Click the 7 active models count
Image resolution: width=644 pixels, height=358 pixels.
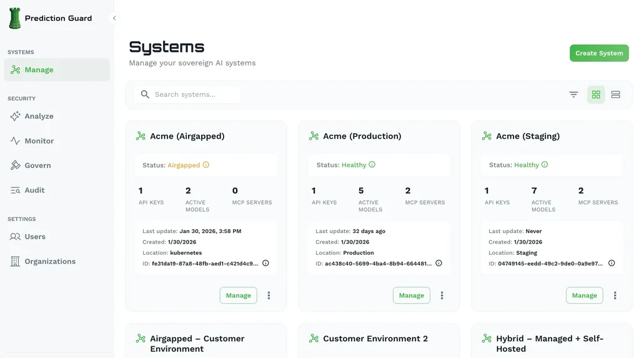point(534,191)
